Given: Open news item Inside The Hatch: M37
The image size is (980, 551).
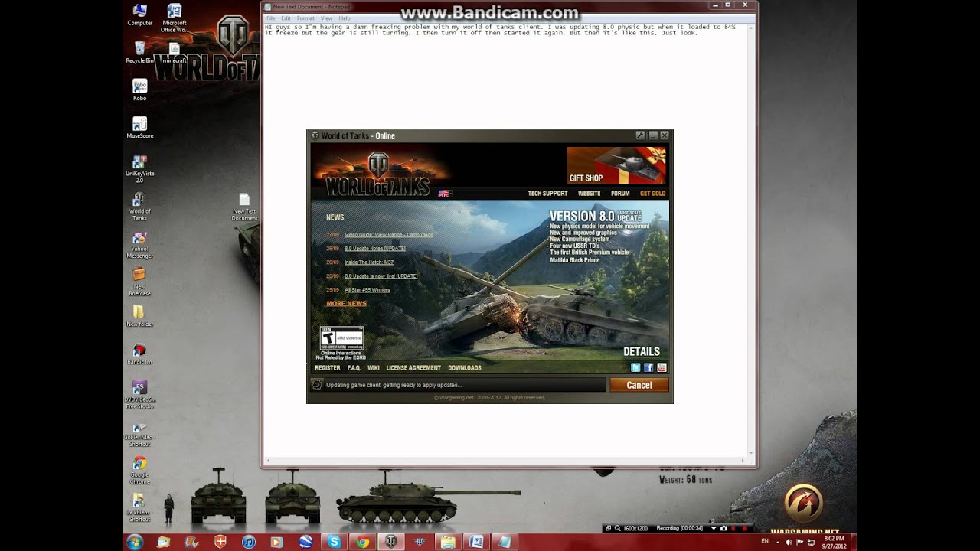Looking at the screenshot, I should [x=369, y=262].
